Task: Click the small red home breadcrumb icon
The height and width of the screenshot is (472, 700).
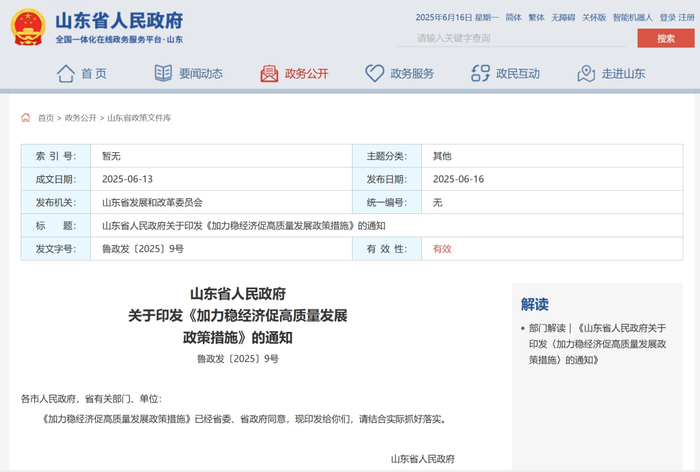Action: (x=25, y=117)
